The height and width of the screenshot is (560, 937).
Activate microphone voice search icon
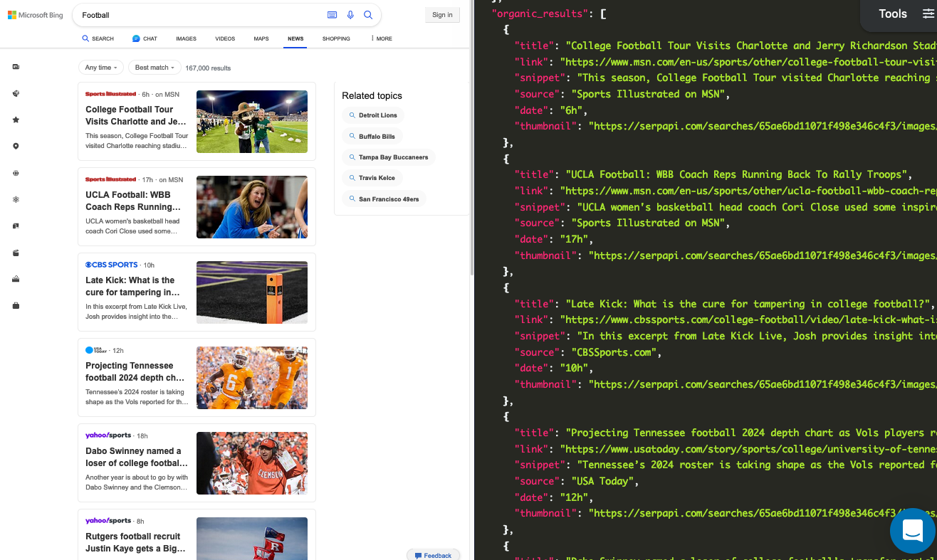[350, 15]
